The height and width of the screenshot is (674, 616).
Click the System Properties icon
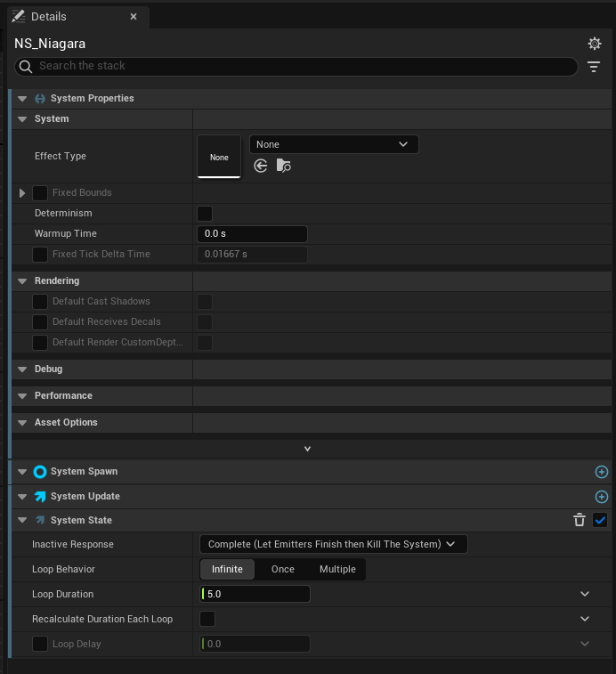pyautogui.click(x=40, y=99)
